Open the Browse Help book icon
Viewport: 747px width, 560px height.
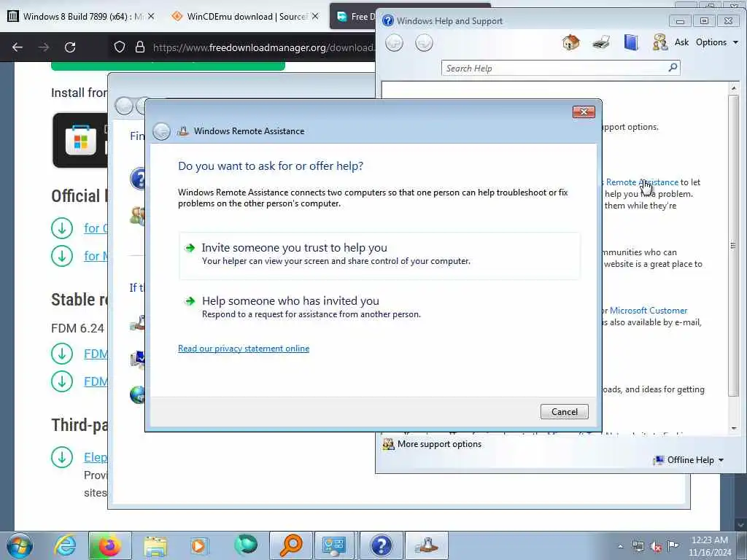(631, 42)
